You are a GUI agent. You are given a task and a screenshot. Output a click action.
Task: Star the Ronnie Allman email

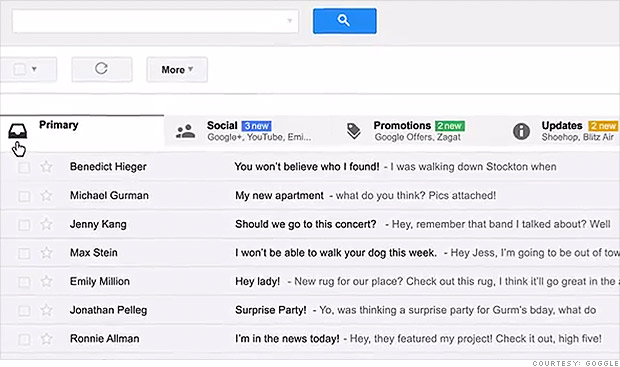(47, 339)
